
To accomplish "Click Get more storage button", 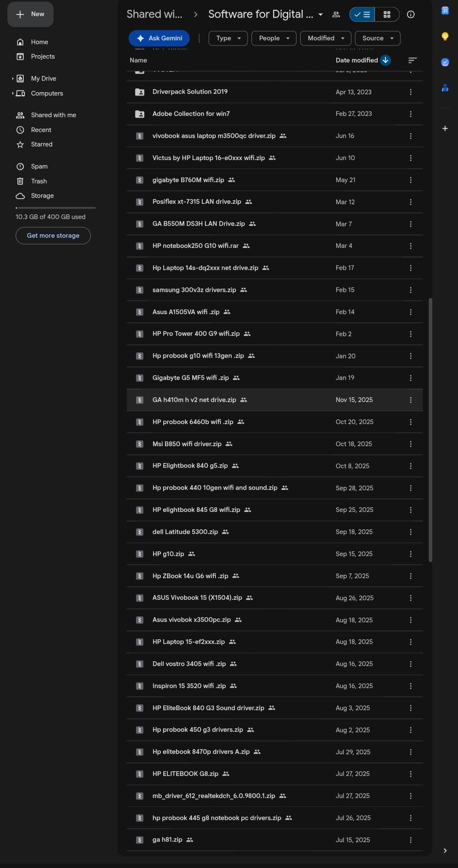I will coord(53,236).
